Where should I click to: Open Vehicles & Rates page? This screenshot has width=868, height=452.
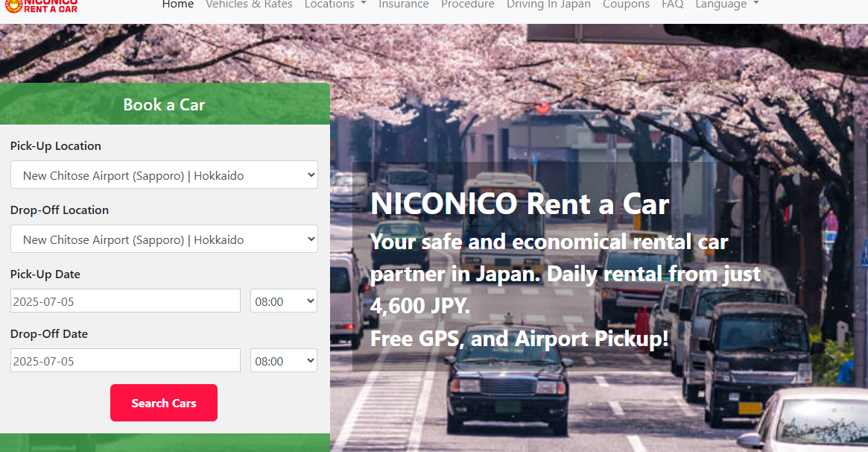pos(249,4)
